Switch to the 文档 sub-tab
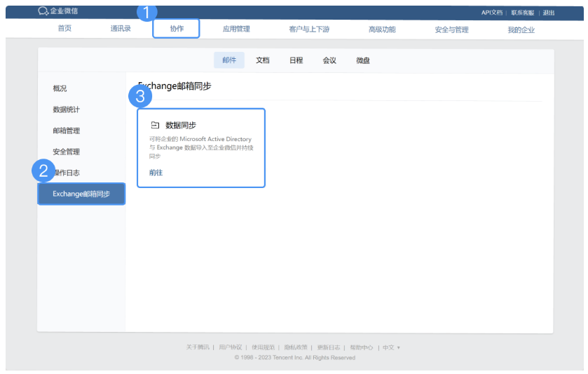Viewport: 588px width, 374px height. coord(263,60)
